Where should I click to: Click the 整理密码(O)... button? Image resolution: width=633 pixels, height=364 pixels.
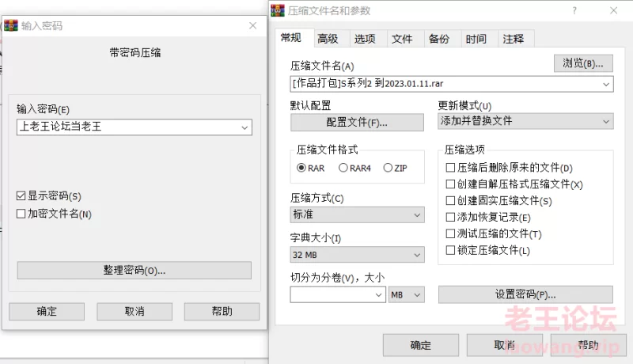click(x=134, y=271)
